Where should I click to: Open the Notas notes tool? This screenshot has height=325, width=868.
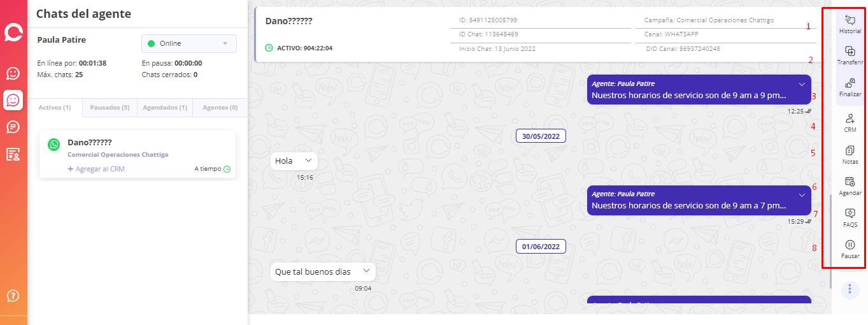click(850, 155)
